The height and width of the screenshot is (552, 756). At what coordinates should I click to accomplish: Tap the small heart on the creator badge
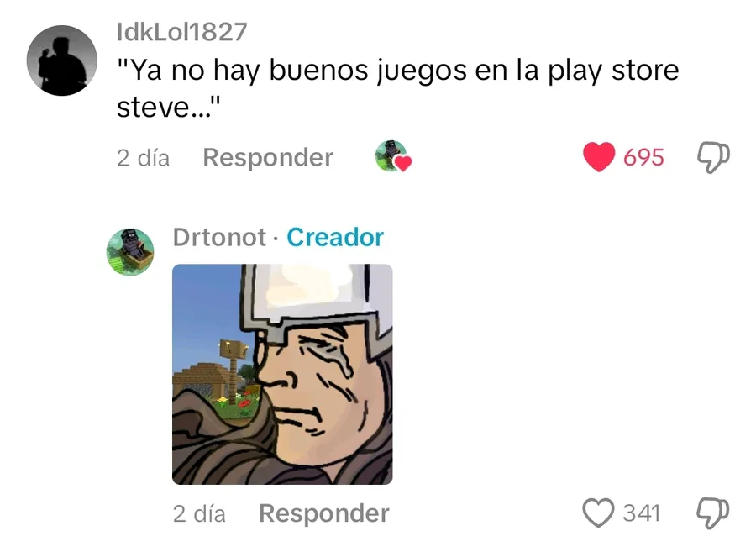coord(403,164)
